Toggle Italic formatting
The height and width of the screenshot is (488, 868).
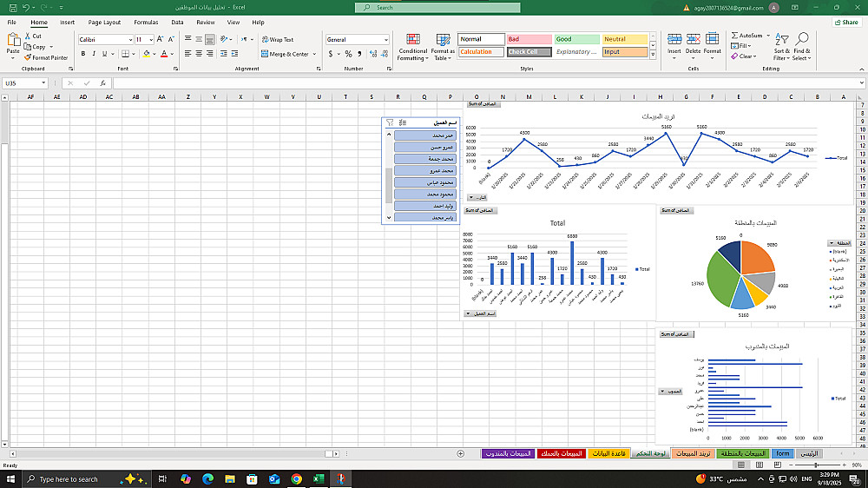[x=94, y=54]
